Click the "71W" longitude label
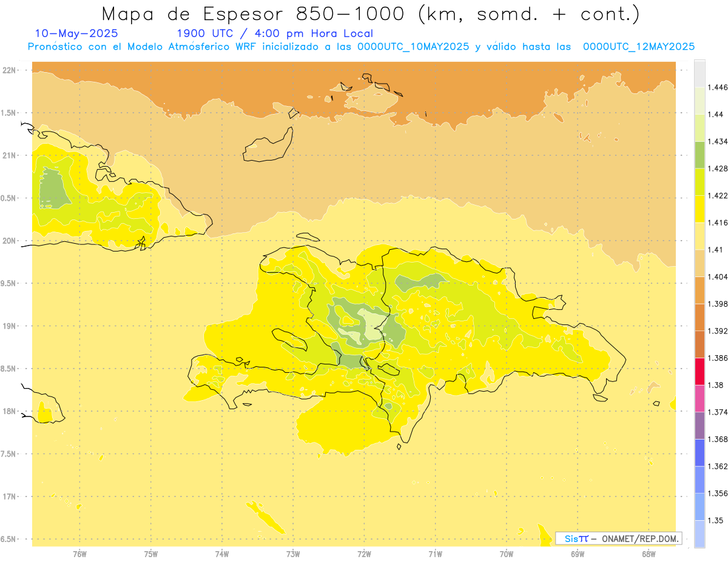 coord(435,554)
